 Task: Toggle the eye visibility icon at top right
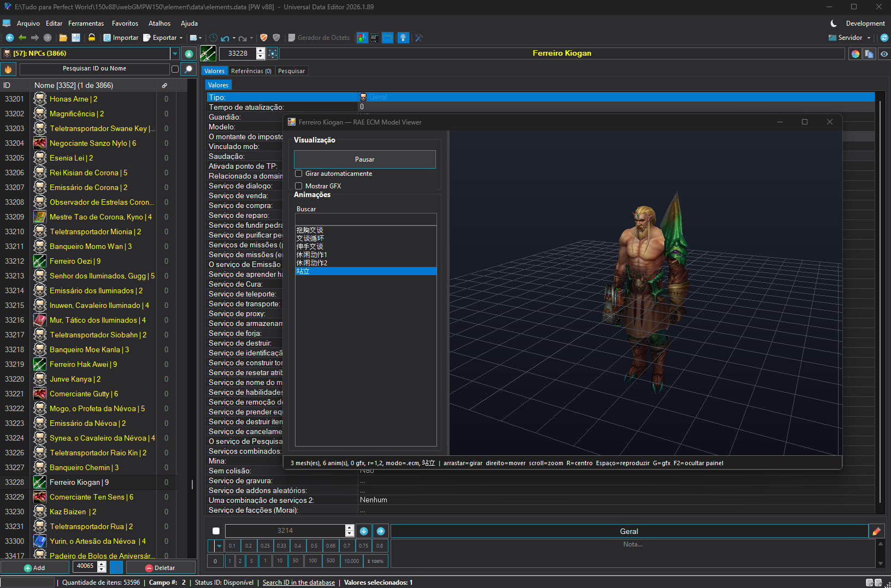tap(884, 54)
